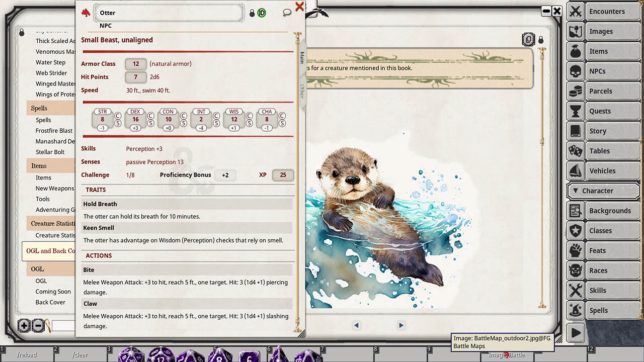Collapse the Items section in the left list
Viewport: 644px width, 362px height.
[x=39, y=165]
